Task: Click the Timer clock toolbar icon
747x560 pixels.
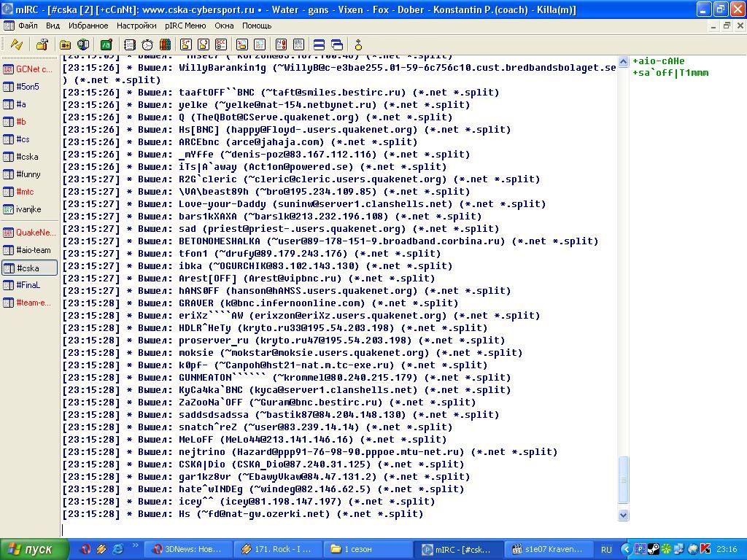Action: 147,44
